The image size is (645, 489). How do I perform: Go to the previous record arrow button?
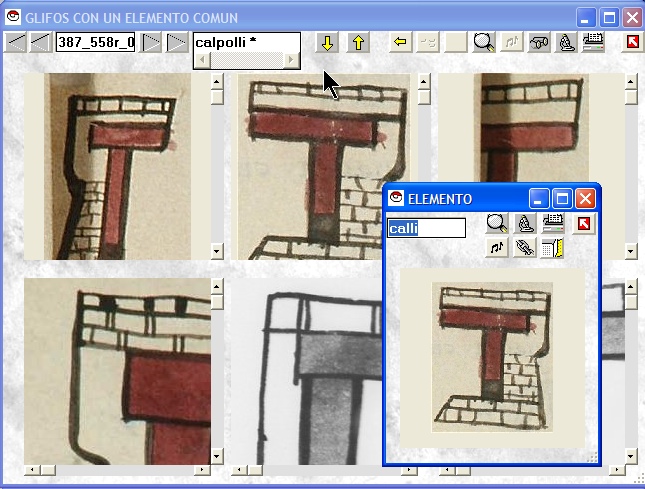(x=41, y=42)
